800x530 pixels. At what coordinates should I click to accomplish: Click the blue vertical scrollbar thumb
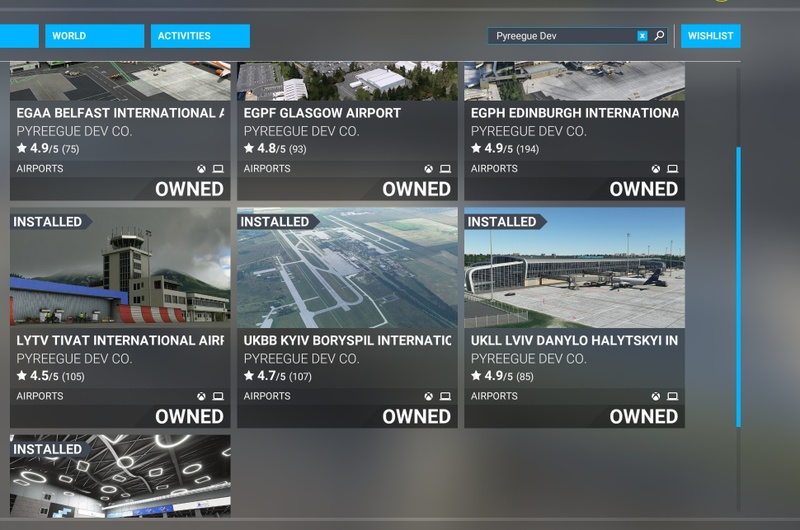click(x=738, y=287)
